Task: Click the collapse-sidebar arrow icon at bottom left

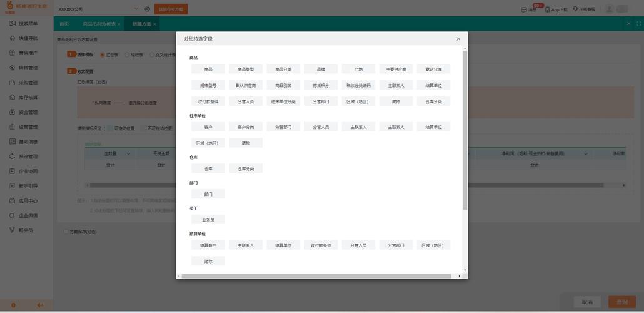Action: pos(40,305)
